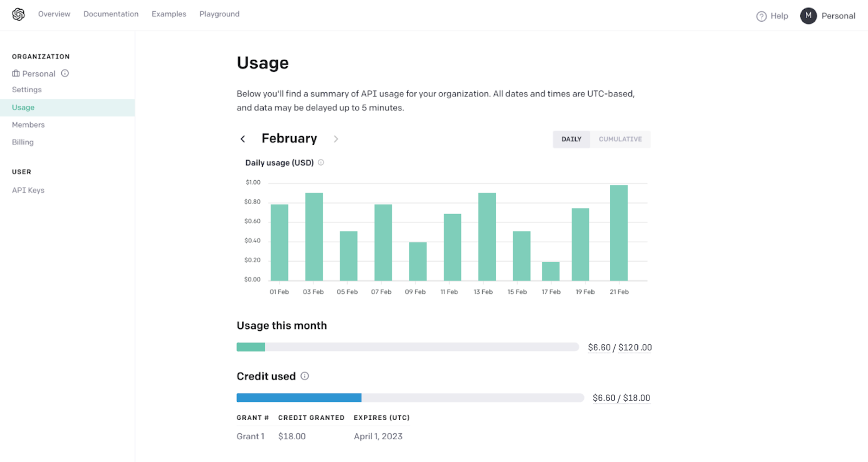The width and height of the screenshot is (868, 462).
Task: Navigate to the Playground
Action: pyautogui.click(x=219, y=14)
